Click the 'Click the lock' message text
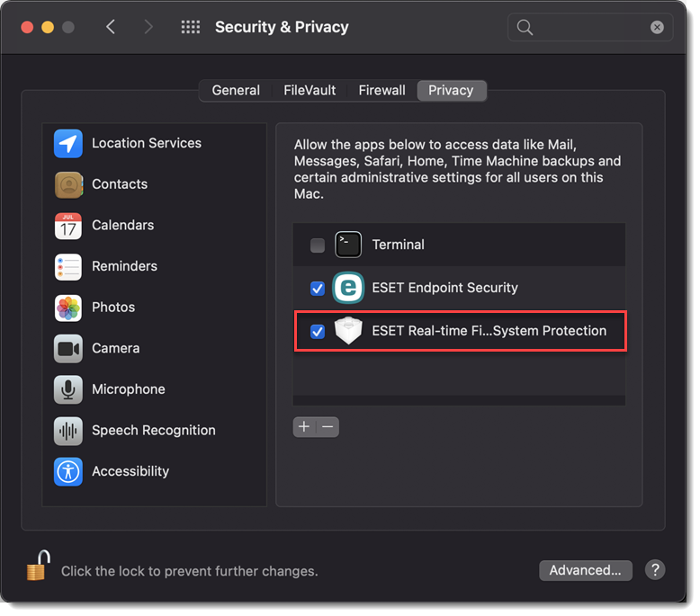Viewport: 700px width, 616px height. click(190, 571)
